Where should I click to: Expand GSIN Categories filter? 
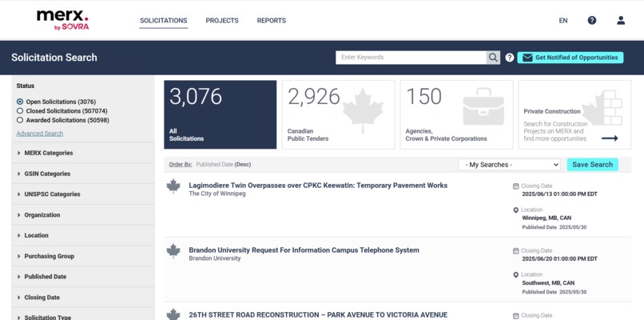[x=83, y=174]
